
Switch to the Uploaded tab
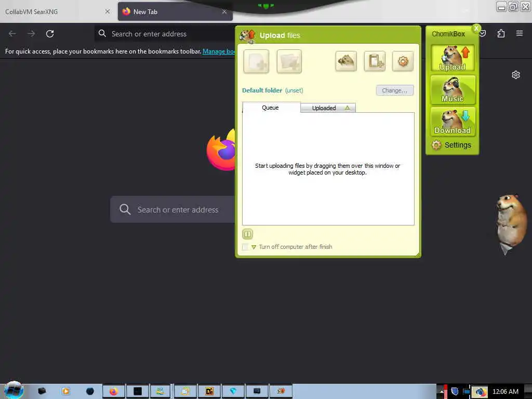click(x=328, y=108)
